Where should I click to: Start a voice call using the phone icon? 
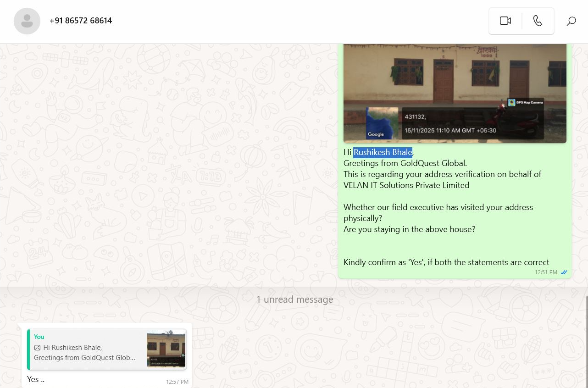(538, 21)
